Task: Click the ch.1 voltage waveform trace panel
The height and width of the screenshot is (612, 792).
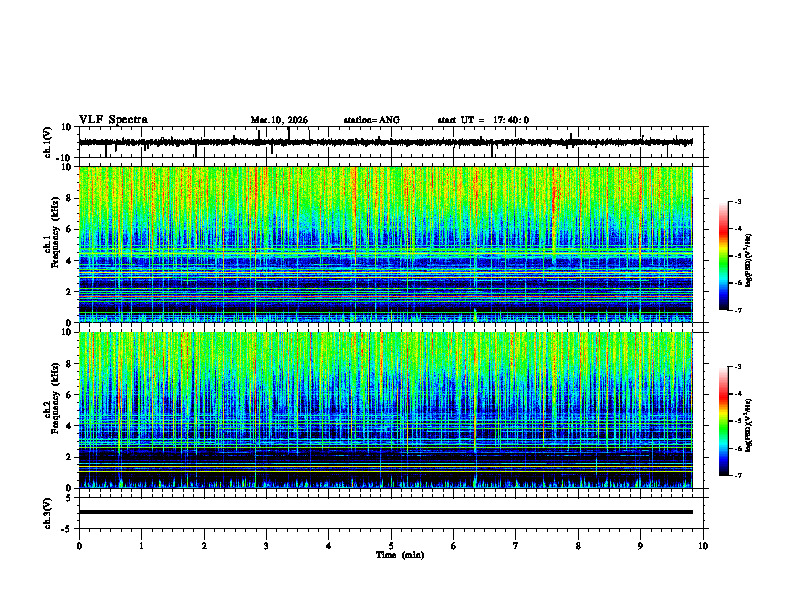Action: coord(393,142)
